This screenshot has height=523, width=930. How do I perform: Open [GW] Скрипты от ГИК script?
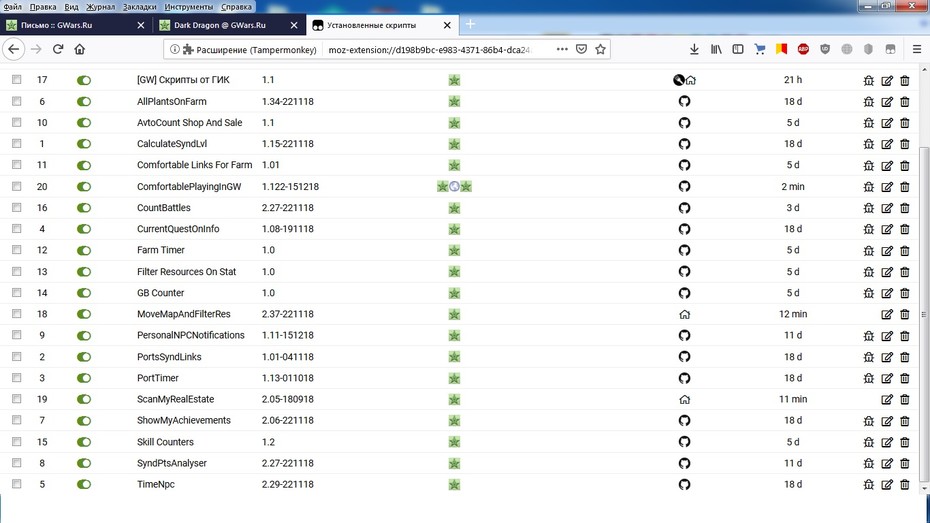tap(183, 80)
